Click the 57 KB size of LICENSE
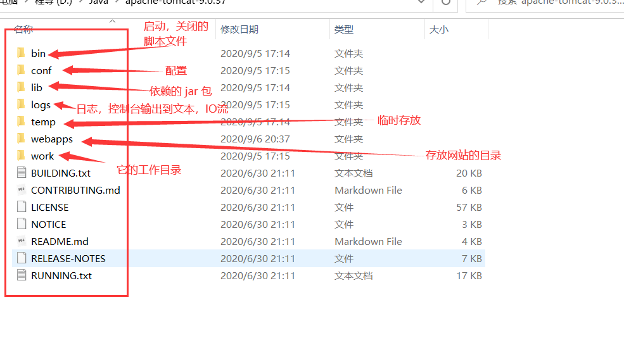Image resolution: width=624 pixels, height=364 pixels. click(469, 207)
